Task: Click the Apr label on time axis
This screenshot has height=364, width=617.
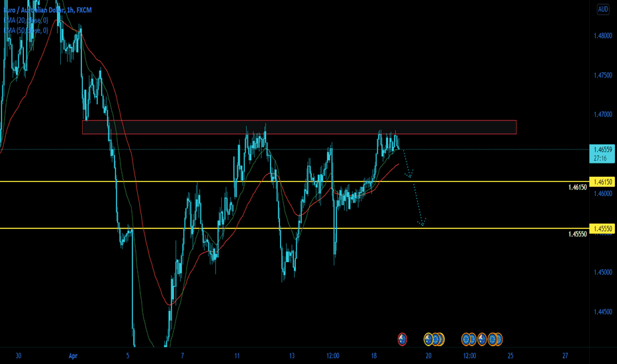Action: 73,356
